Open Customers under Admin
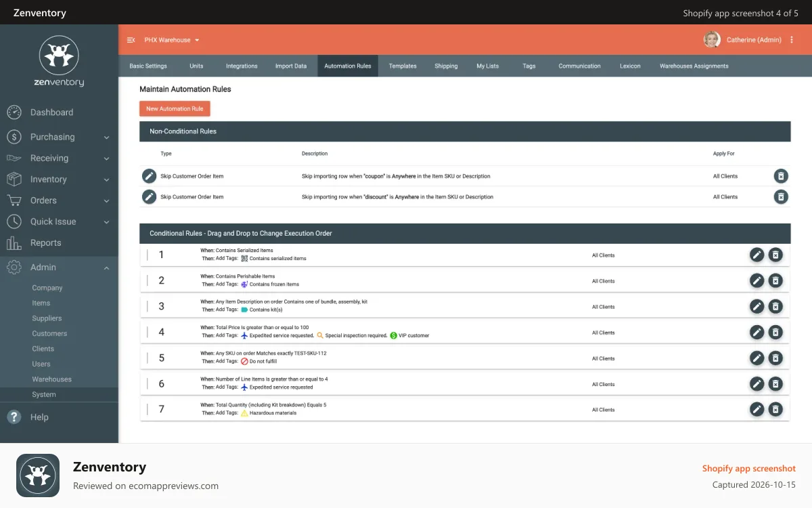Image resolution: width=812 pixels, height=508 pixels. point(49,333)
